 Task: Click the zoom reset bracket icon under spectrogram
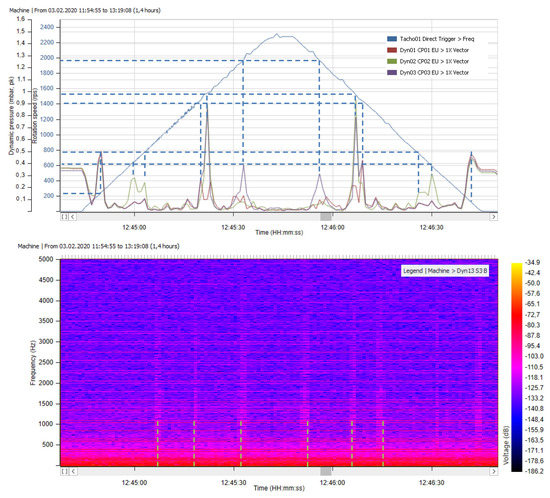[x=64, y=471]
